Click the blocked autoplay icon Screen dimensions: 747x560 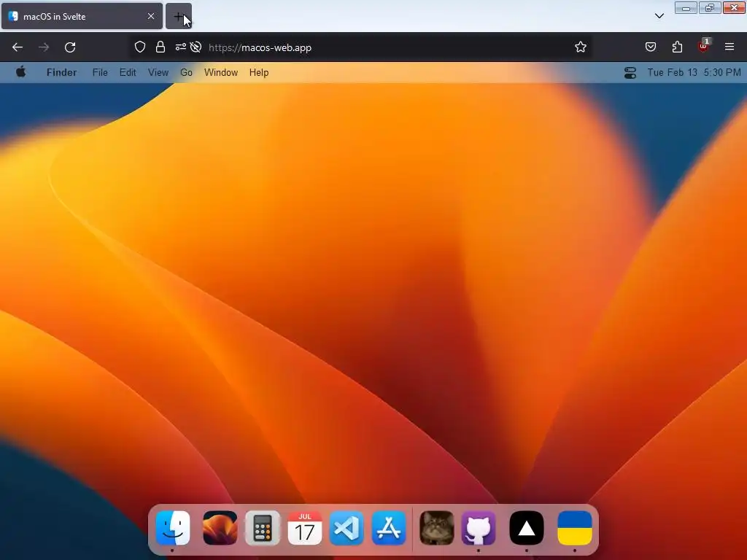196,47
